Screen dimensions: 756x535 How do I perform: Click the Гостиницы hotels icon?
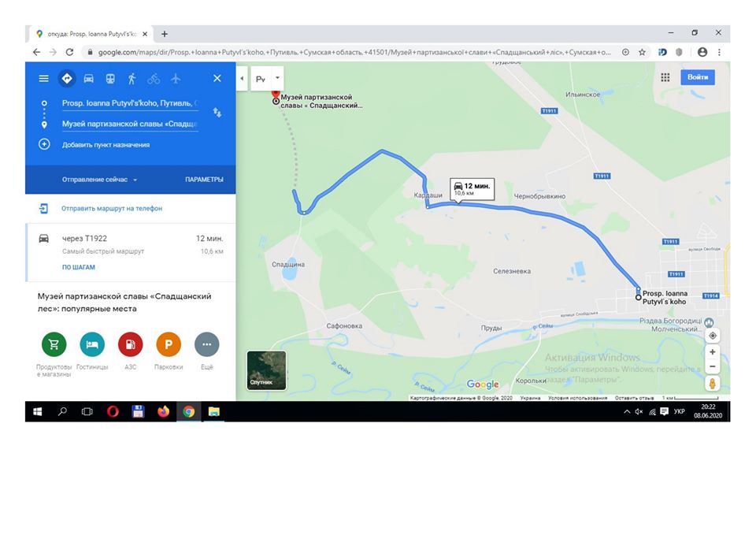coord(92,344)
